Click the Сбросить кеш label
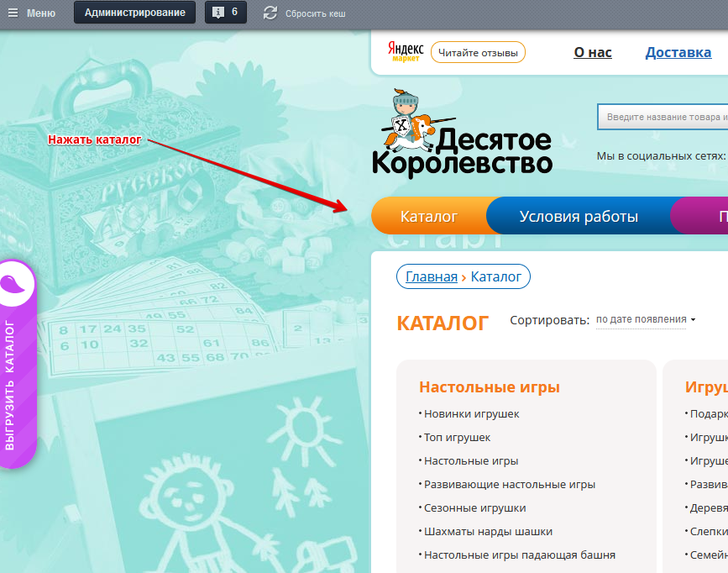 315,13
